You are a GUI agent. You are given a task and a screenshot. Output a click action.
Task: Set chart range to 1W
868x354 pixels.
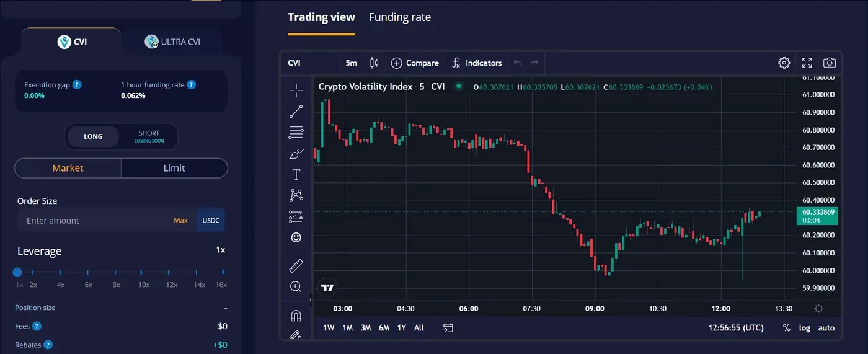[x=329, y=327]
